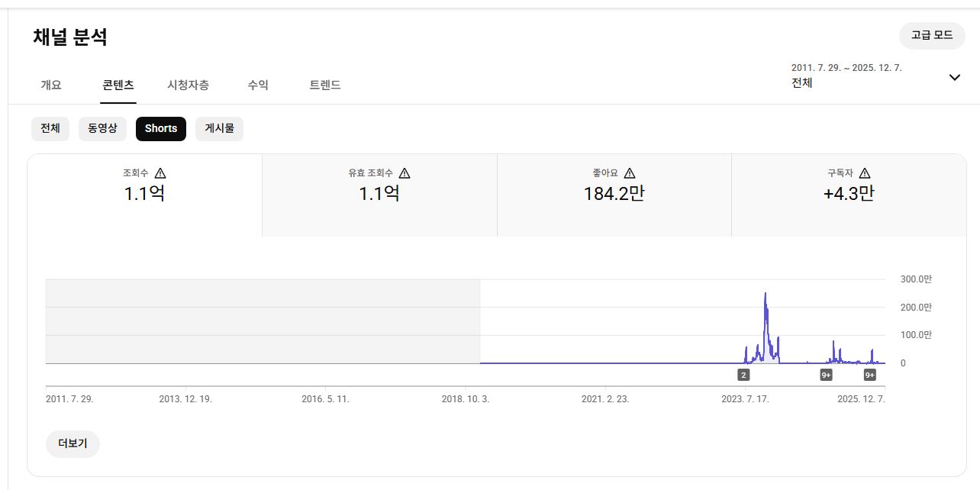
Task: Open the 트렌드 tab
Action: [325, 85]
